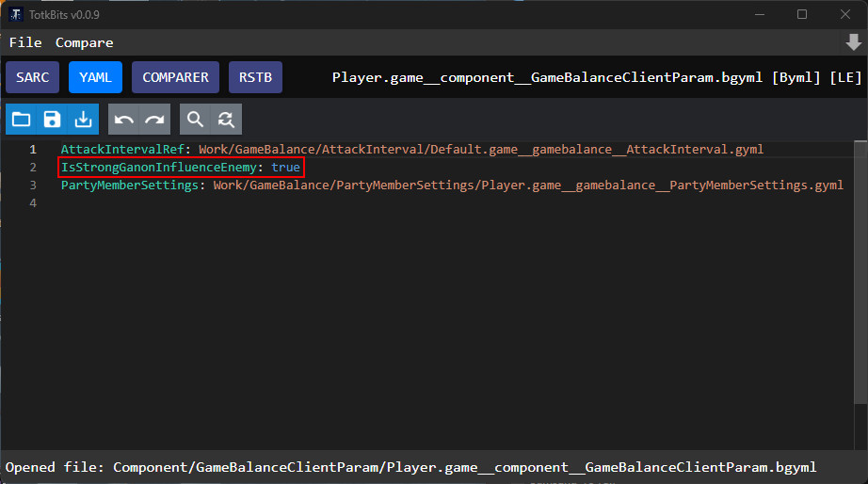Open the RSTB tab
868x484 pixels.
pos(255,77)
